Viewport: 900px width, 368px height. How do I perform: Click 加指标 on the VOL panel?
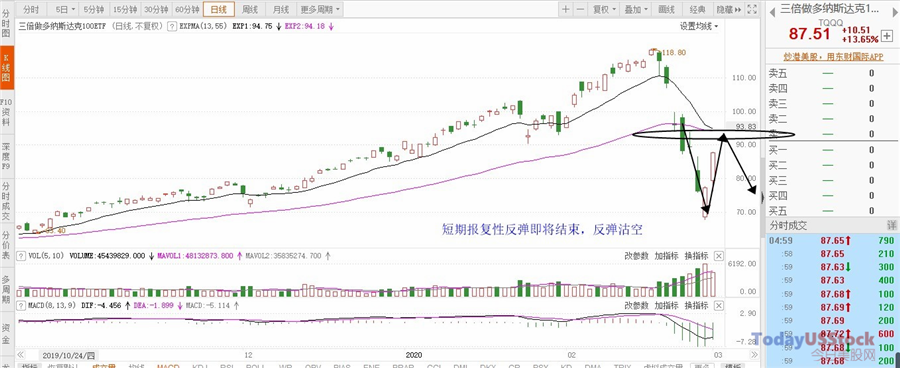tap(666, 255)
